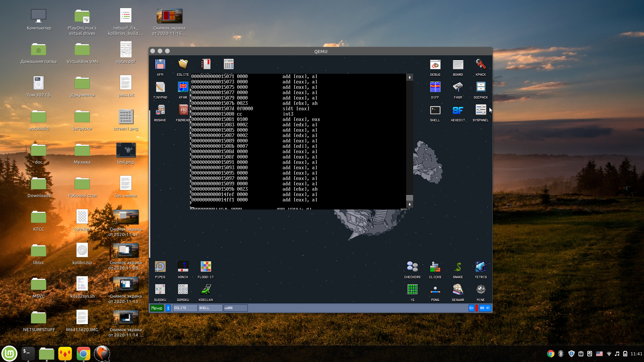Open the red notebook icon on the KolibriOS desktop
The width and height of the screenshot is (644, 362).
tap(206, 64)
